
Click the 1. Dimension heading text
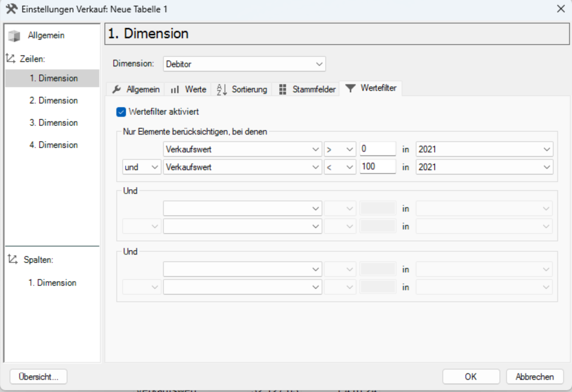[148, 34]
